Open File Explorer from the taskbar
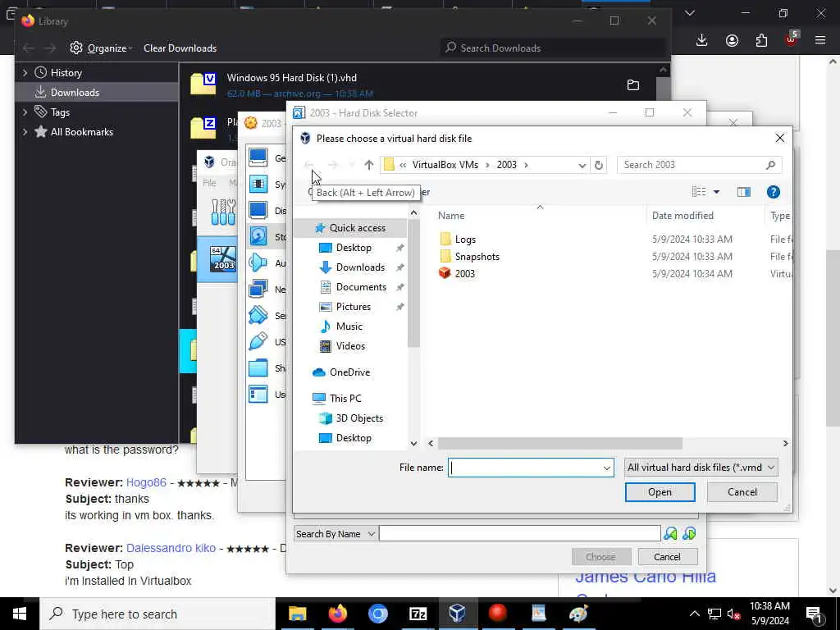This screenshot has height=630, width=840. click(297, 614)
